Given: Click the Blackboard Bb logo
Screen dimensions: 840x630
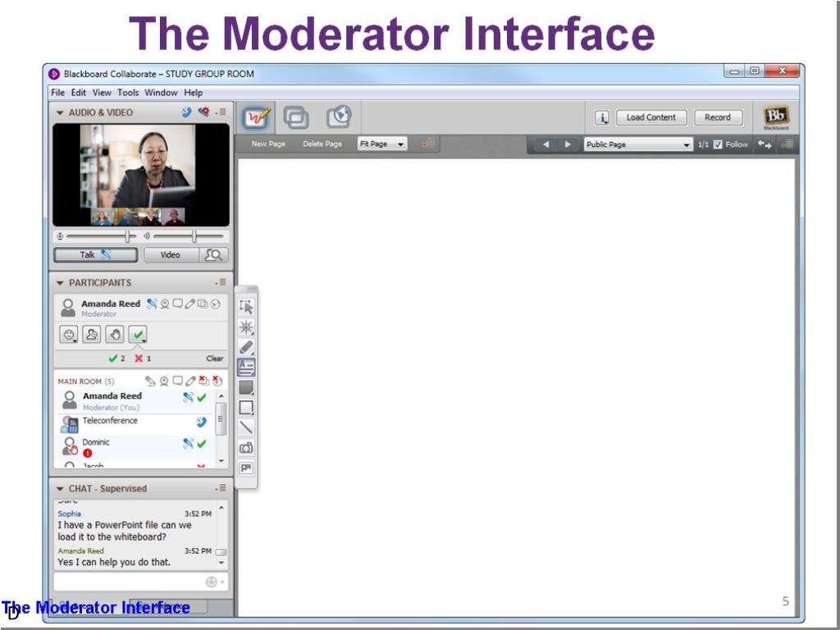Looking at the screenshot, I should tap(776, 117).
